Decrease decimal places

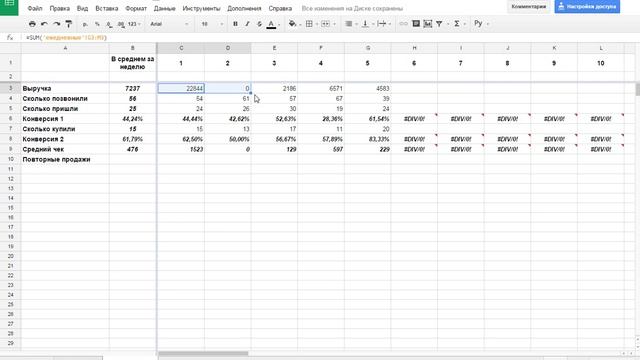(x=109, y=24)
